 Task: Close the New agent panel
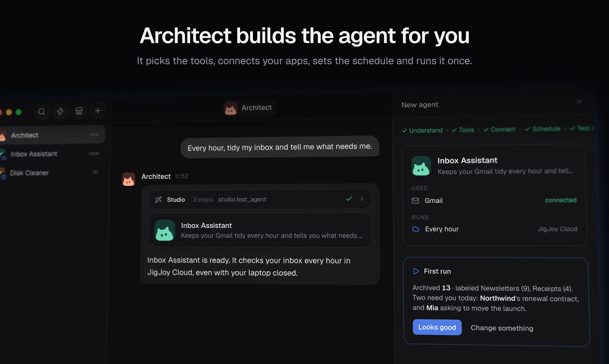coord(580,102)
